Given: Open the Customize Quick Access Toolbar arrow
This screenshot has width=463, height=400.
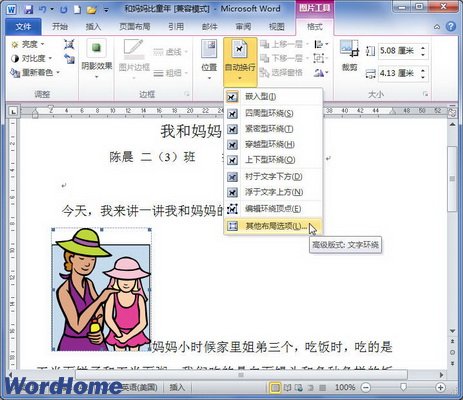Looking at the screenshot, I should coord(106,10).
